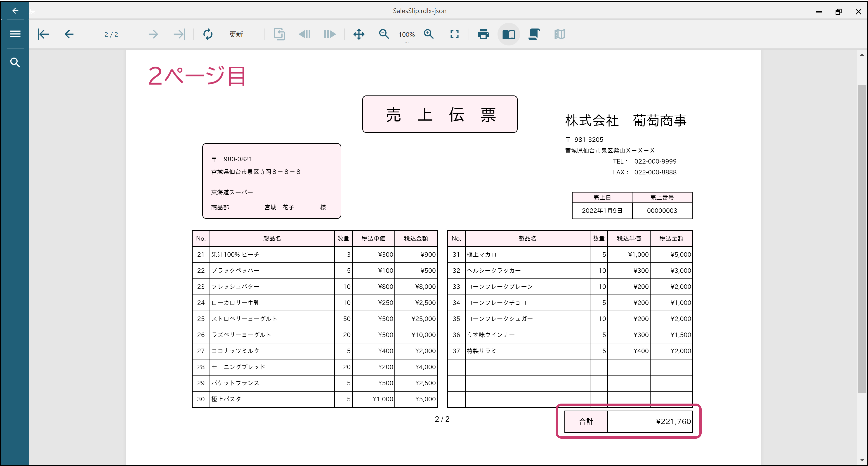Zoom in with magnifier plus
Image resolution: width=868 pixels, height=466 pixels.
tap(429, 34)
